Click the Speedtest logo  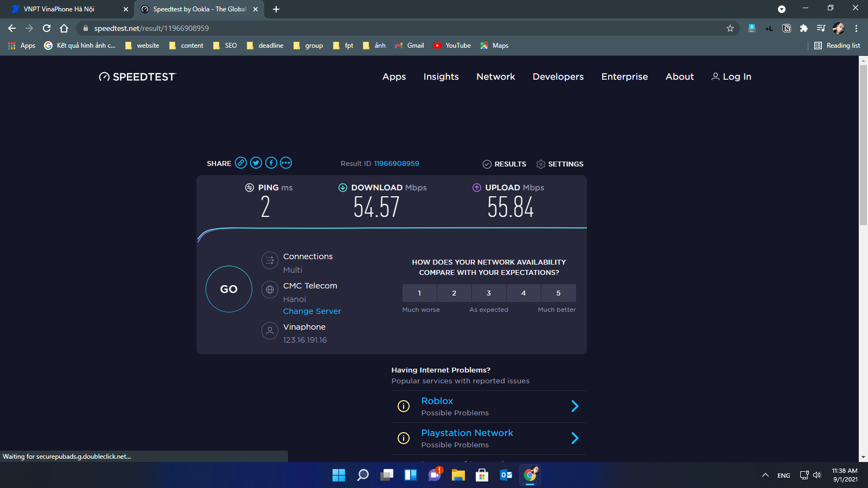pyautogui.click(x=138, y=77)
